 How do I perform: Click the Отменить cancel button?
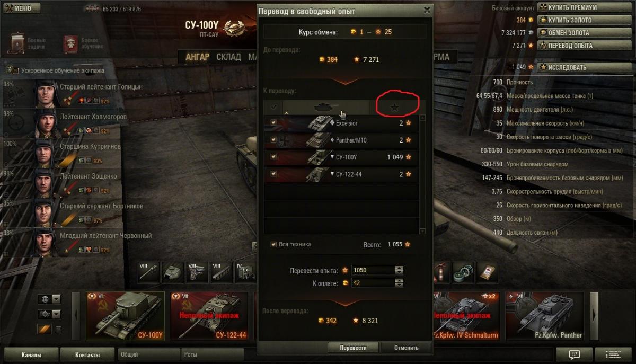point(407,348)
